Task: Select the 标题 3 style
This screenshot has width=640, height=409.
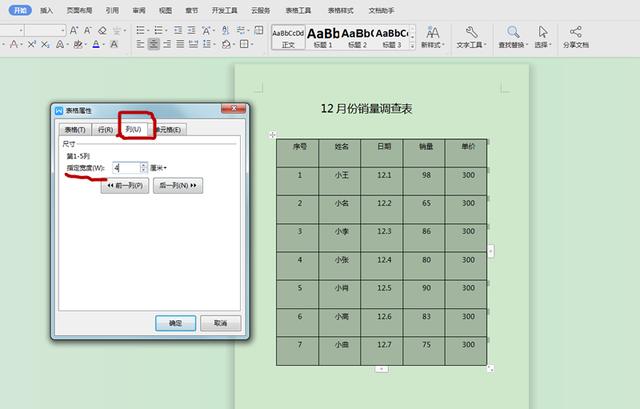Action: pyautogui.click(x=392, y=37)
